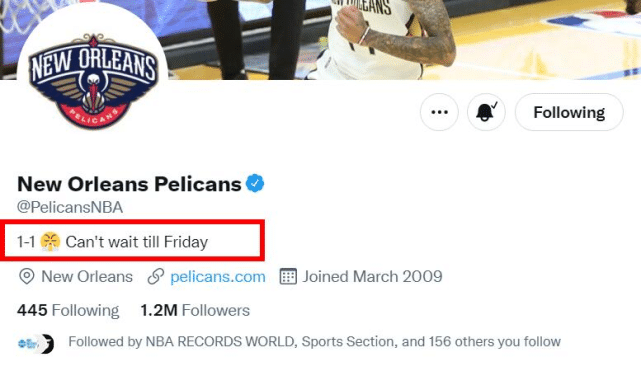Image resolution: width=641 pixels, height=371 pixels.
Task: Open the pelicans.com website link
Action: pos(217,277)
